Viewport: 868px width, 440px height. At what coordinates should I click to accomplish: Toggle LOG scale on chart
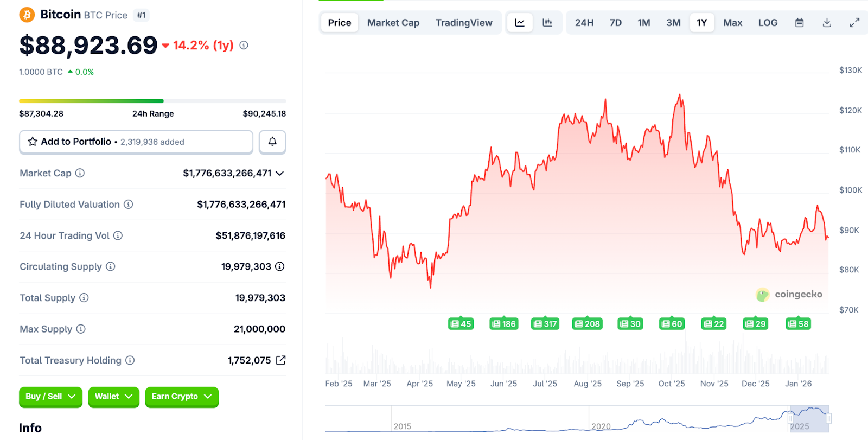click(768, 23)
